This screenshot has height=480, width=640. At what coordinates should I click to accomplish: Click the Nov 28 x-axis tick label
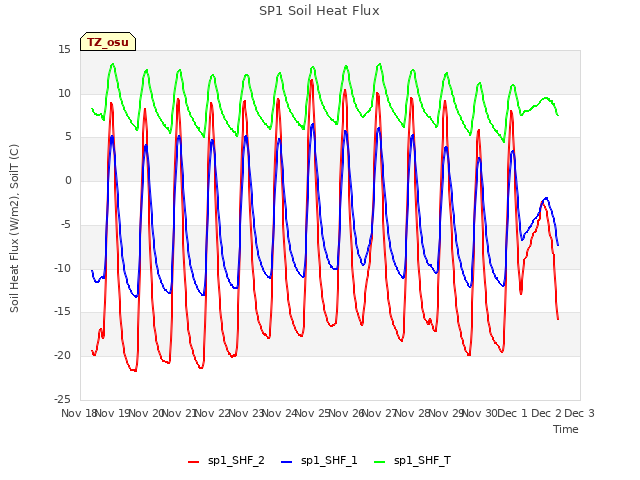pyautogui.click(x=412, y=413)
